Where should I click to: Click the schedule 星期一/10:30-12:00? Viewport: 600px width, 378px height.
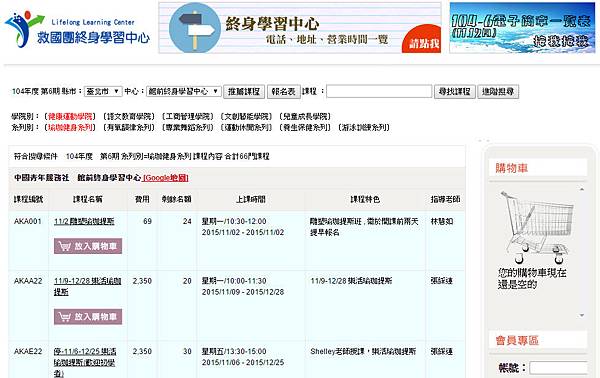(x=234, y=221)
